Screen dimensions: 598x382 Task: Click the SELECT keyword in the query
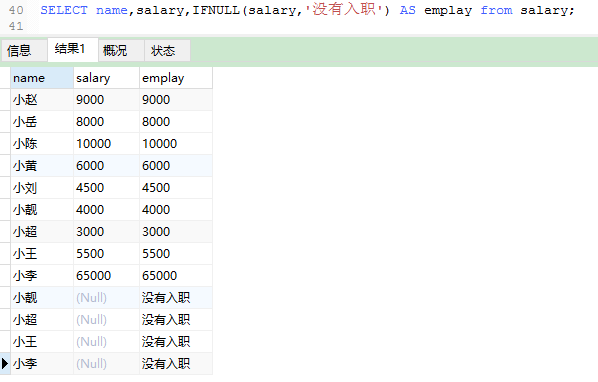(64, 10)
